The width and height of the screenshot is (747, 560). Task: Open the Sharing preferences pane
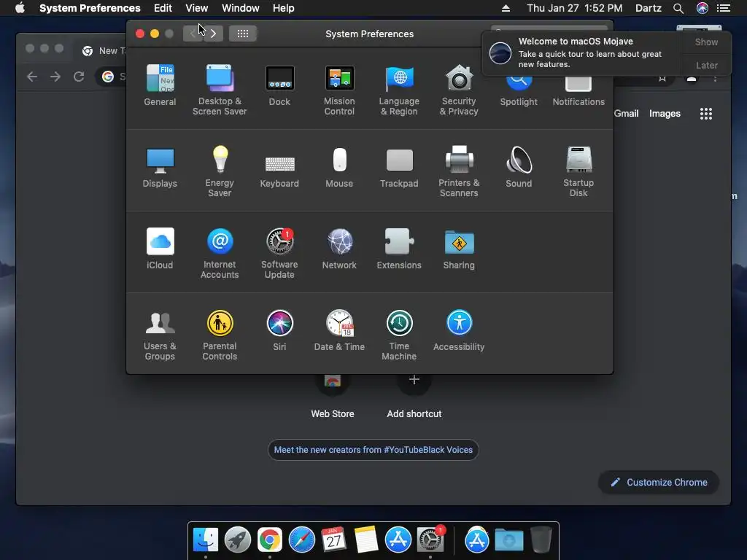[x=459, y=249]
